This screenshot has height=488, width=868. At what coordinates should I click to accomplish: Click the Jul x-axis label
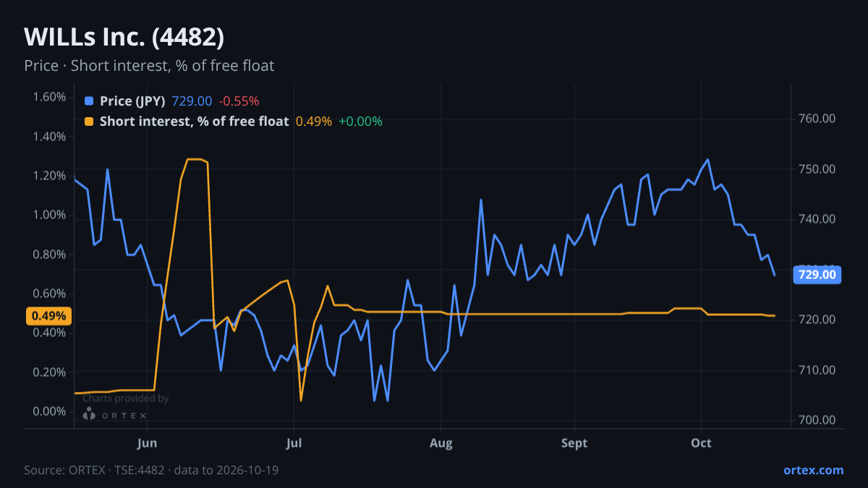tap(294, 442)
